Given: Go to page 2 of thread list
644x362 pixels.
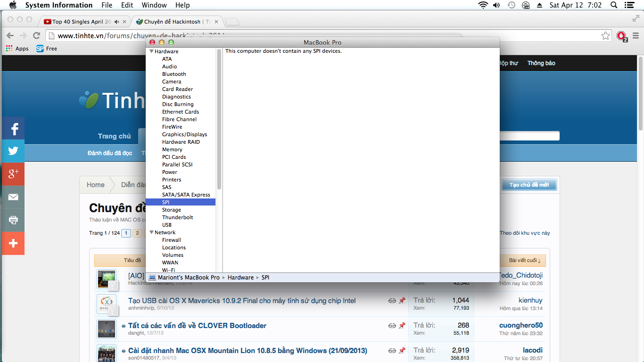Looking at the screenshot, I should [x=137, y=233].
